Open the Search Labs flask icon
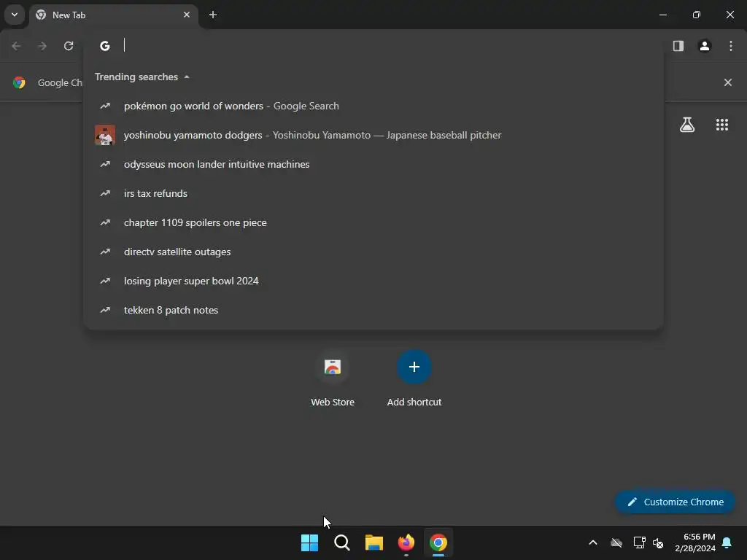 [687, 125]
